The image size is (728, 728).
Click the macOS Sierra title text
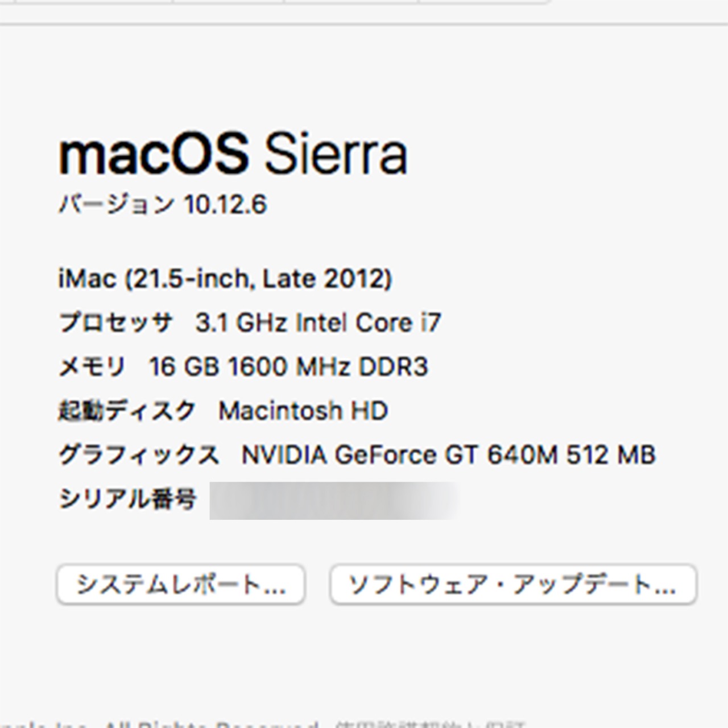233,155
